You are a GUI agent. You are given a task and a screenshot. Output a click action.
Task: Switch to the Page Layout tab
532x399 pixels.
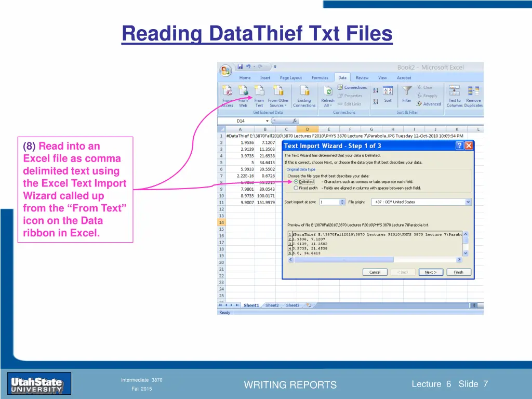291,78
